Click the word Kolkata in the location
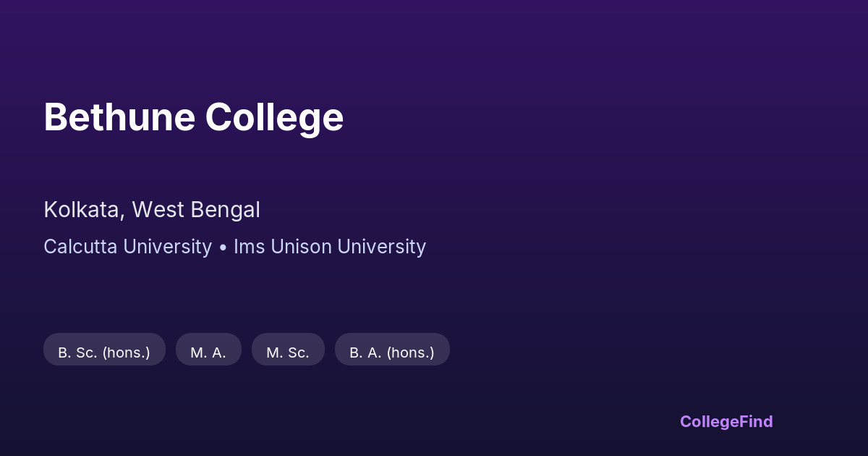 [x=82, y=210]
